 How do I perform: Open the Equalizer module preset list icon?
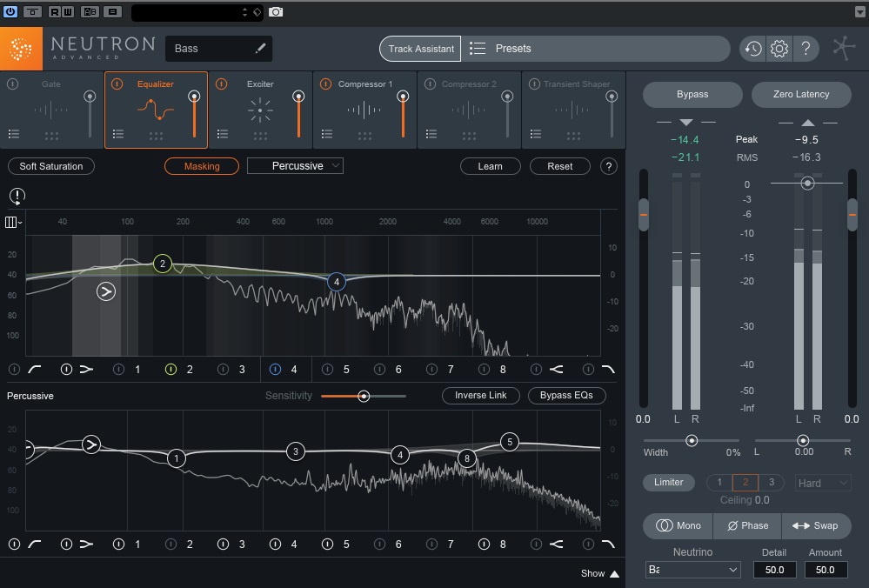click(x=118, y=134)
